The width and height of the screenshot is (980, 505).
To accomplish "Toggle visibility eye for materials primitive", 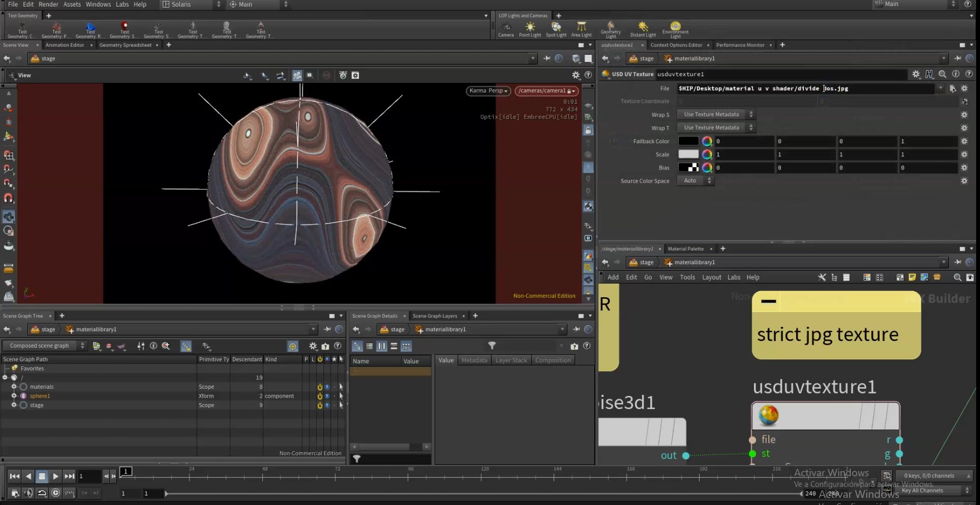I will click(327, 387).
